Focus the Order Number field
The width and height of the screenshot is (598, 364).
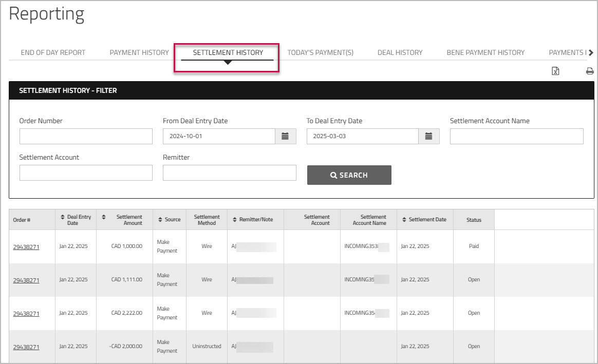86,136
